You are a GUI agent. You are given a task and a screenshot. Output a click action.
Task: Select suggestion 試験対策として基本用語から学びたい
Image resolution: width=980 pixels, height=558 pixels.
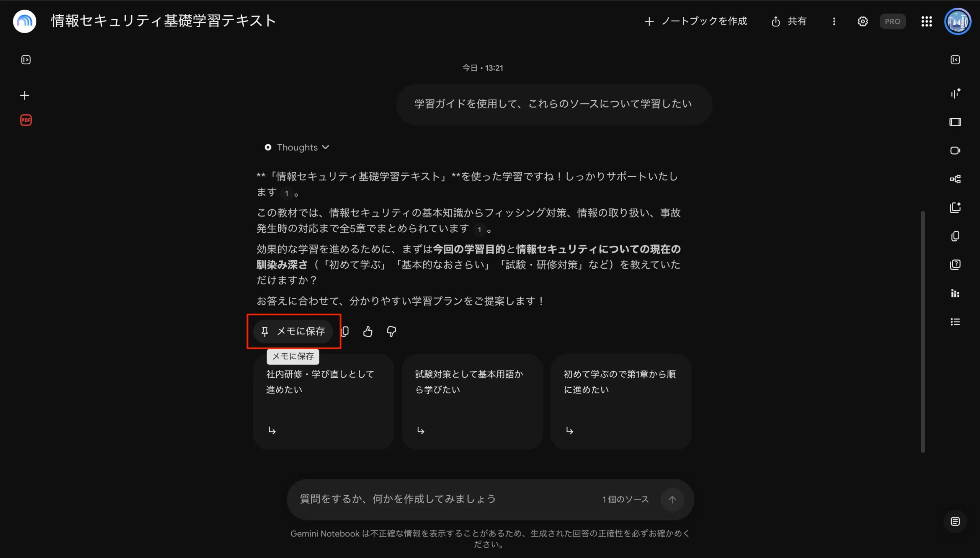tap(472, 401)
